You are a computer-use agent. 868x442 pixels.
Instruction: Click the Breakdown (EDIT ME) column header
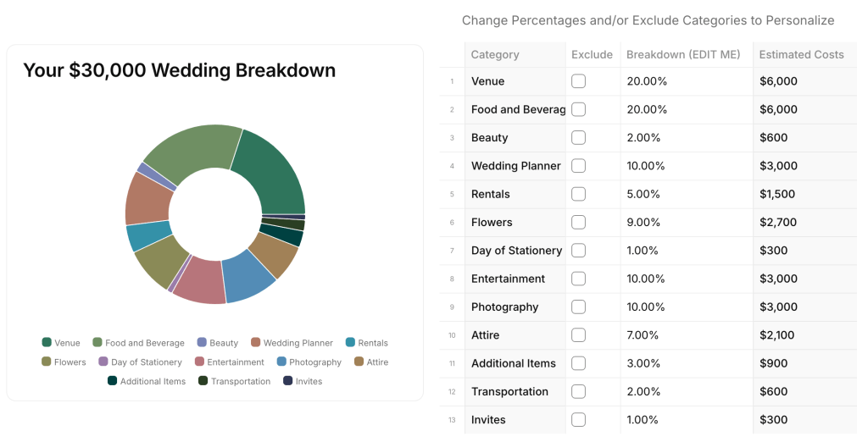point(683,54)
